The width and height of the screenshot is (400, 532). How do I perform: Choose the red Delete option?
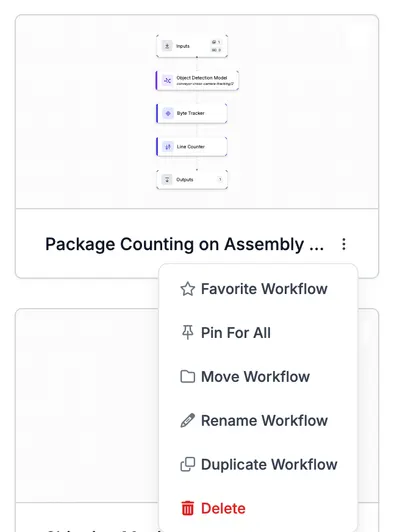coord(258,508)
